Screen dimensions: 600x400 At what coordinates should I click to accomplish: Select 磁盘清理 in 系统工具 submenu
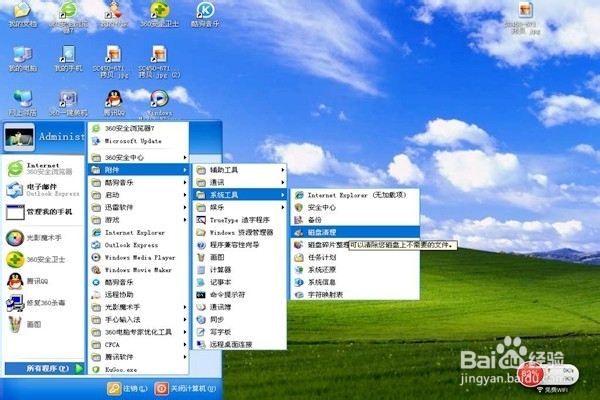355,232
